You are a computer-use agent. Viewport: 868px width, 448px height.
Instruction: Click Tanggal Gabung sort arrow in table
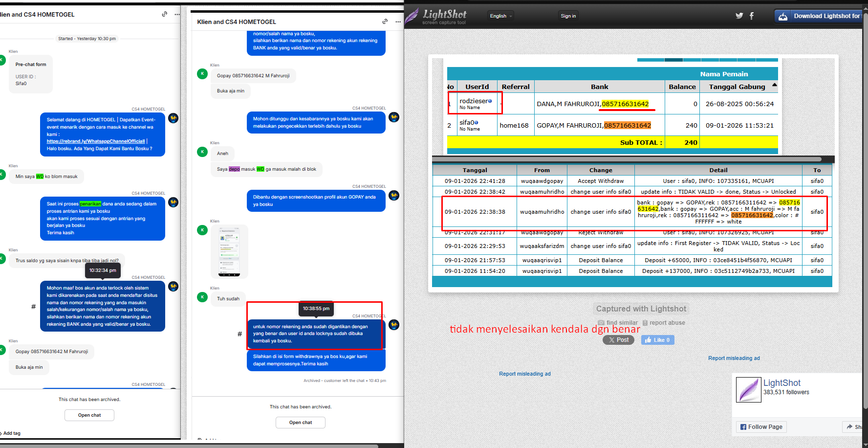[774, 85]
